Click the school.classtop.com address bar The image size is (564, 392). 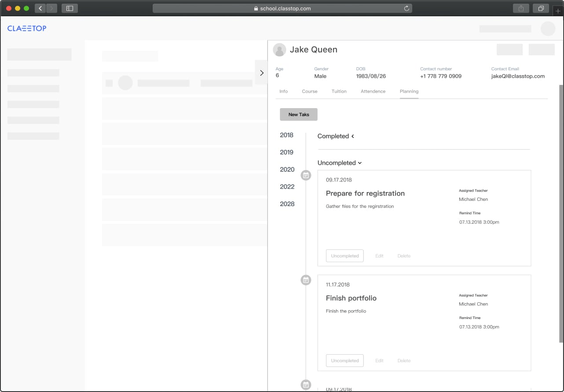[282, 8]
